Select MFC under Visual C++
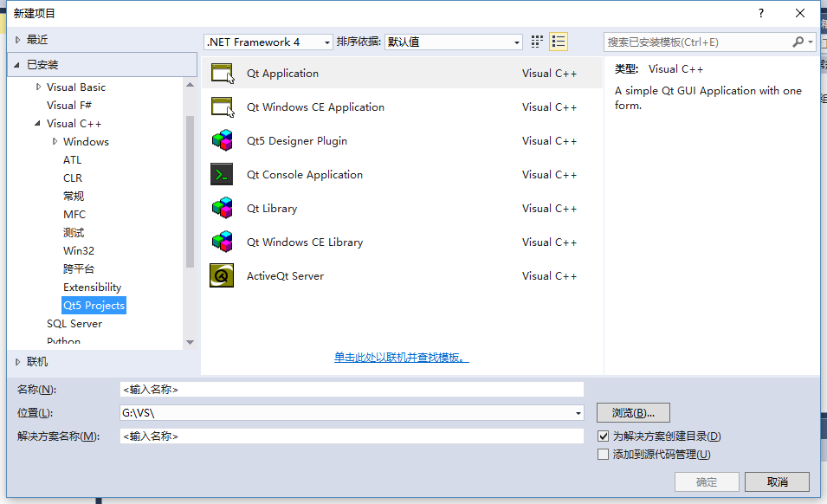 [74, 215]
